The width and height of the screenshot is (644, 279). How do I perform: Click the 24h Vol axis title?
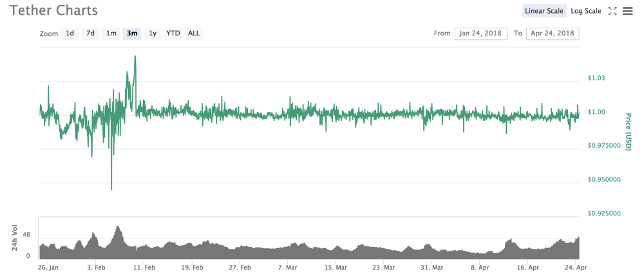pos(15,238)
